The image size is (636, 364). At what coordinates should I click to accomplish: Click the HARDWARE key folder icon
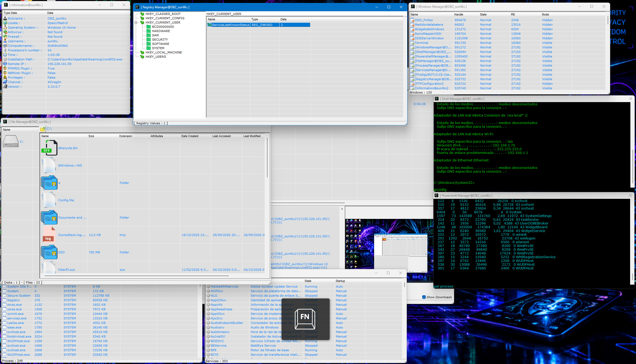click(x=149, y=31)
